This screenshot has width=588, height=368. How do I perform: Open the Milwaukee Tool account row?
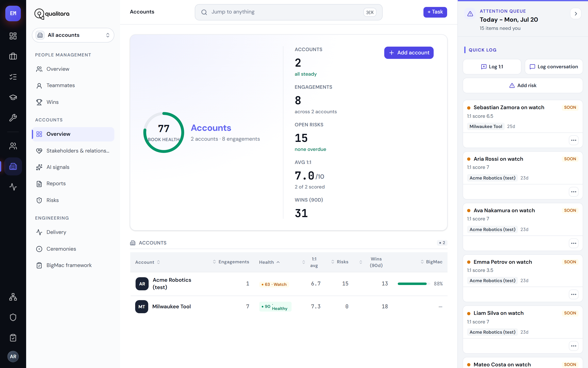coord(289,307)
